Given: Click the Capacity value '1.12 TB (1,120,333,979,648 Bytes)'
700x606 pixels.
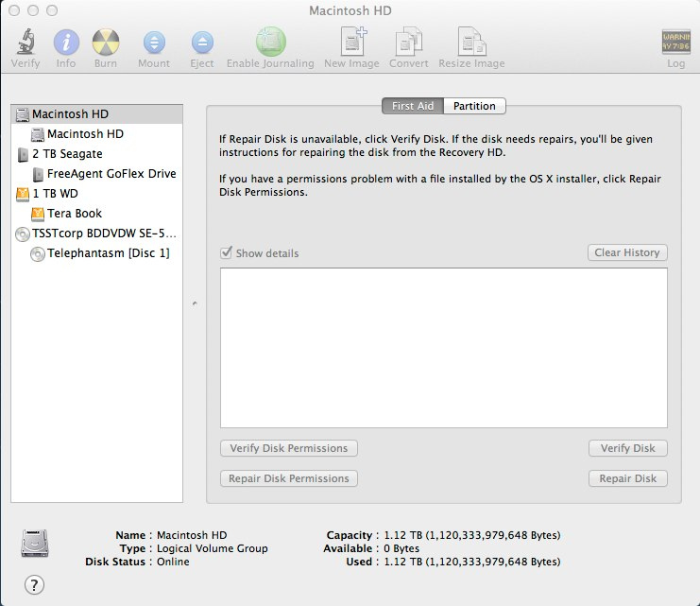Looking at the screenshot, I should 472,535.
